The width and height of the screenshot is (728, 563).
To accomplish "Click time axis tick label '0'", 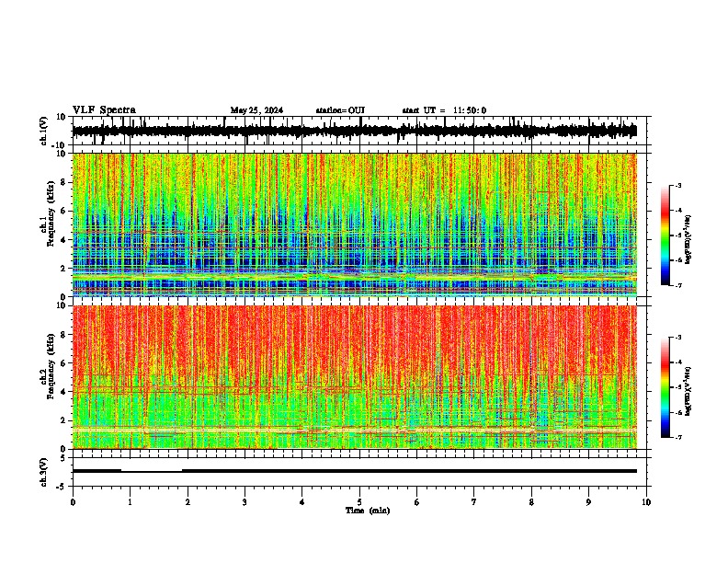I will 73,502.
